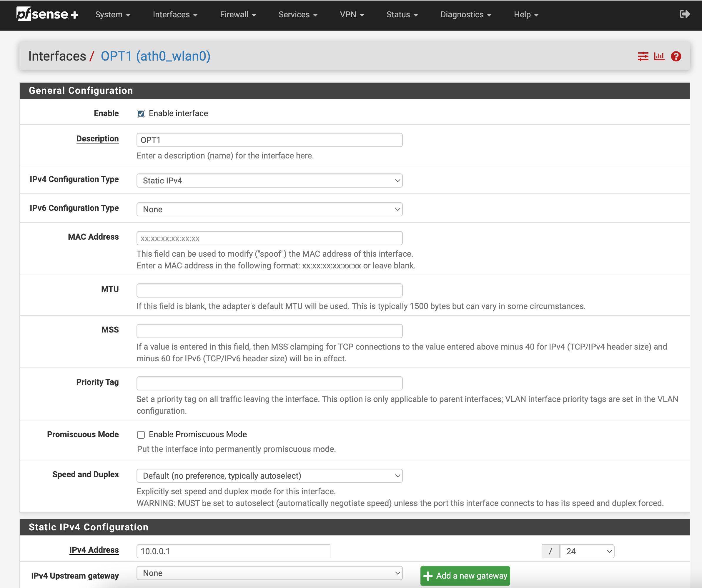Toggle the Enable interface checkbox
702x588 pixels.
141,113
